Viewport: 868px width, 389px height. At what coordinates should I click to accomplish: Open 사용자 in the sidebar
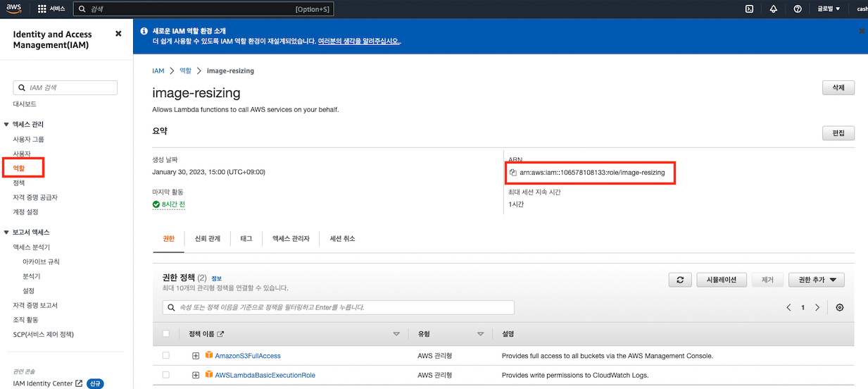[22, 154]
